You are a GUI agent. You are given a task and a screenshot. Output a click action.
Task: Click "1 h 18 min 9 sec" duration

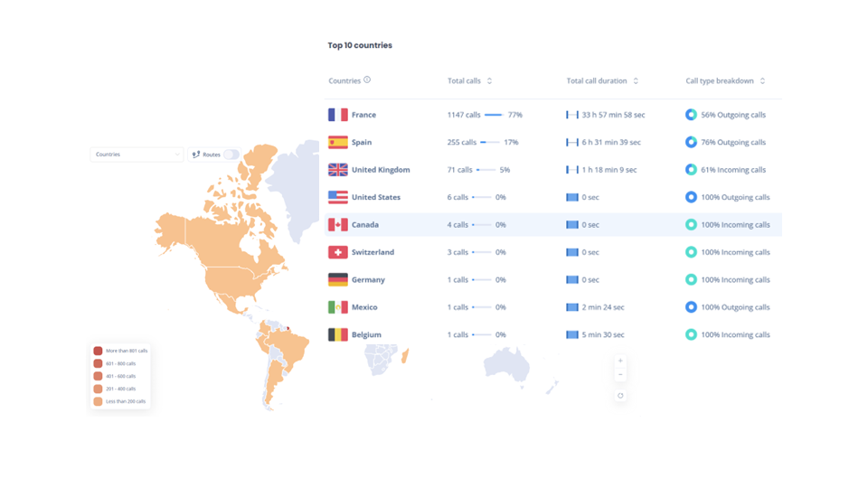tap(609, 170)
